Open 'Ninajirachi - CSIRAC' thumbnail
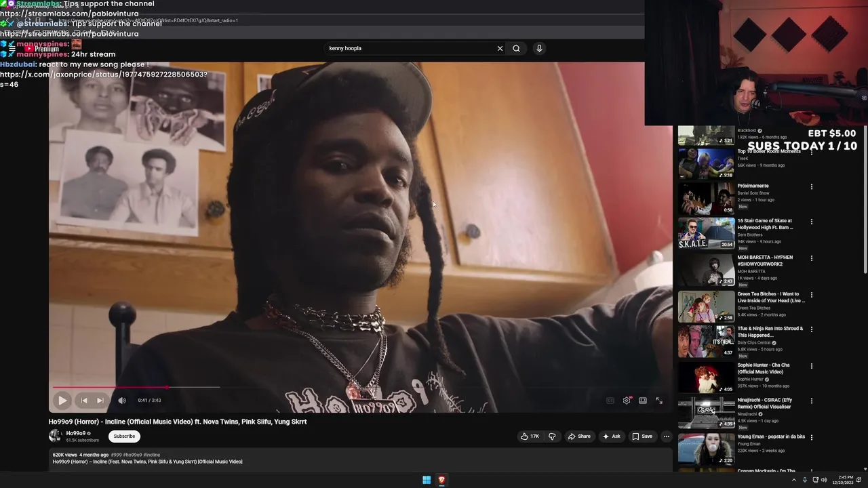 [x=706, y=412]
